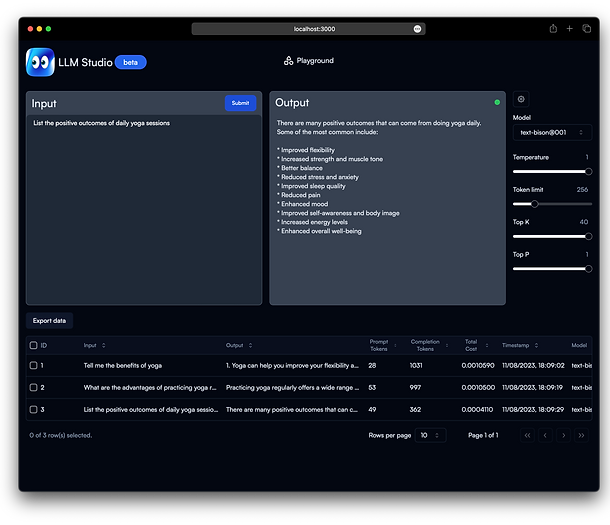Adjust the Top K slider
This screenshot has height=525, width=610.
pos(552,236)
